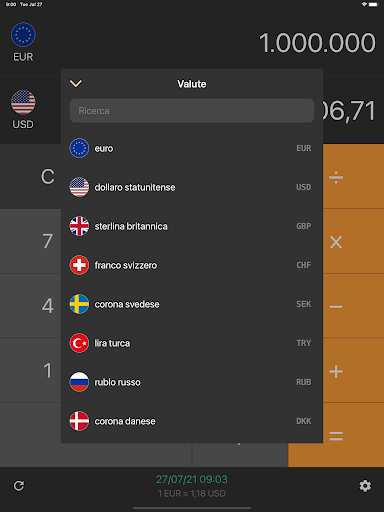Tap the divide operator key

(353, 177)
